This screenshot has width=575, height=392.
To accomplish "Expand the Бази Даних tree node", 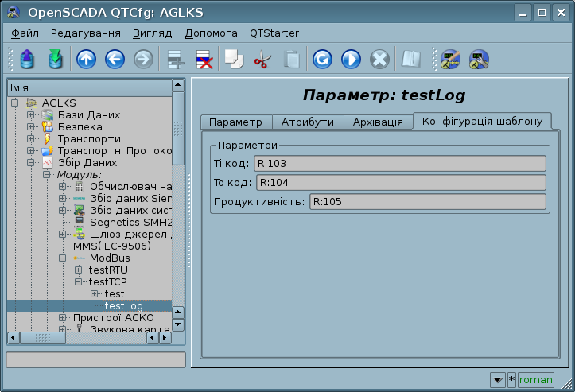I will 31,115.
